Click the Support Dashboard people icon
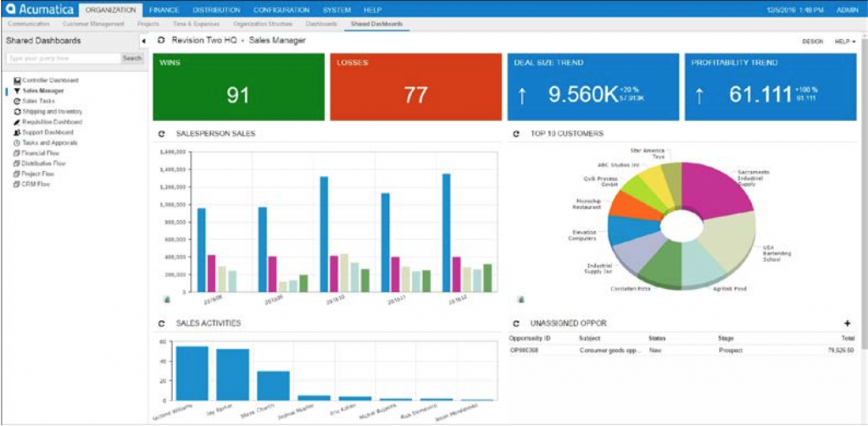Viewport: 868px width, 426px height. click(17, 133)
